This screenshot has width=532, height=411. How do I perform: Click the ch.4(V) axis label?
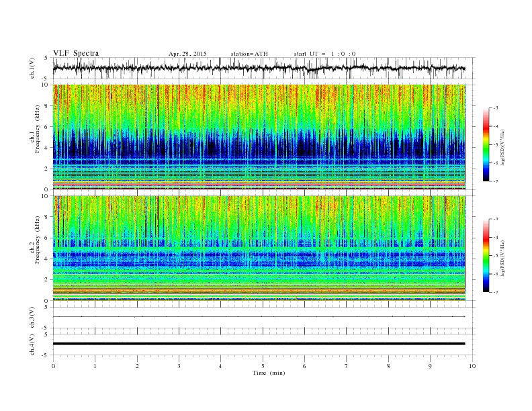[x=32, y=345]
